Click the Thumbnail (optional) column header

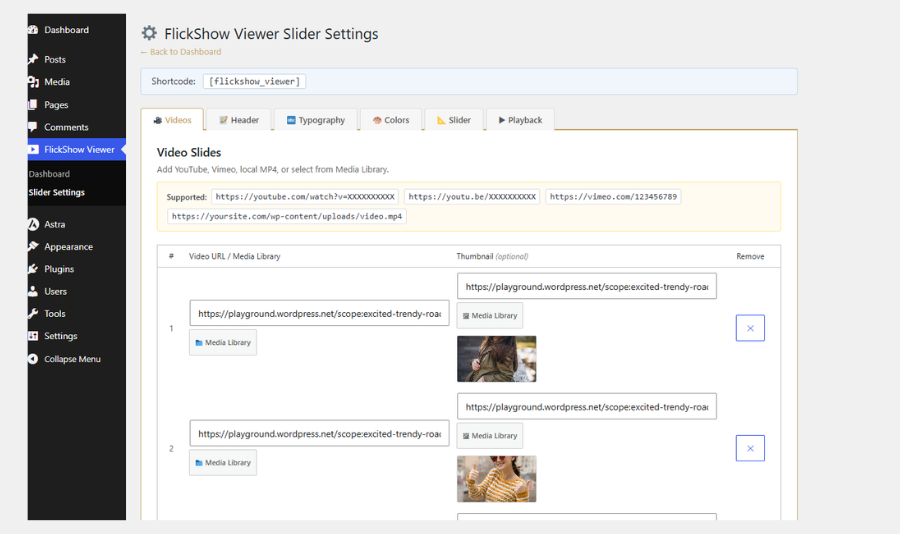tap(492, 257)
